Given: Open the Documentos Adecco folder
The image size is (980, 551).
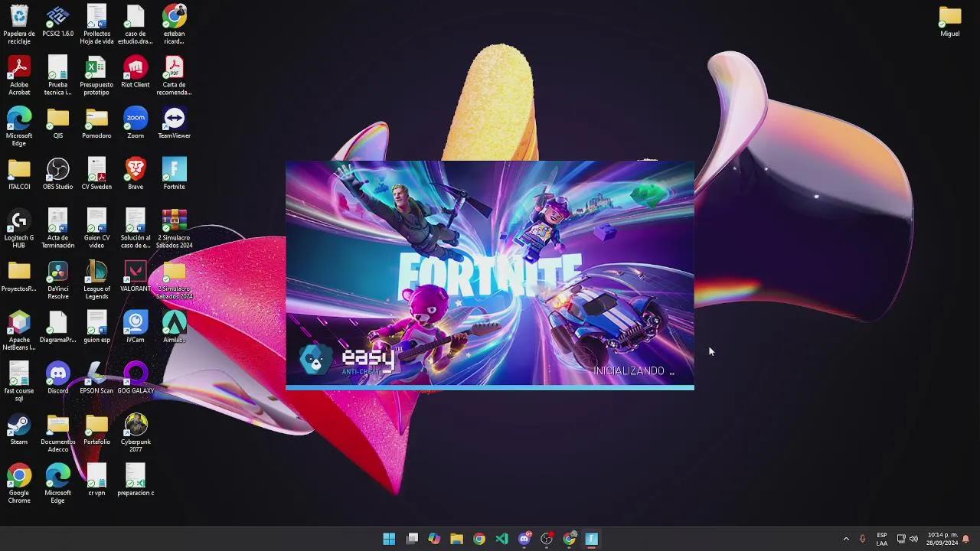Looking at the screenshot, I should [x=58, y=433].
